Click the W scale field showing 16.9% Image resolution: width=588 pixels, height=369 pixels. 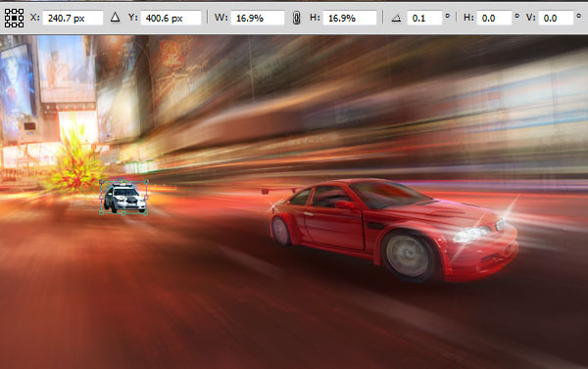point(258,18)
